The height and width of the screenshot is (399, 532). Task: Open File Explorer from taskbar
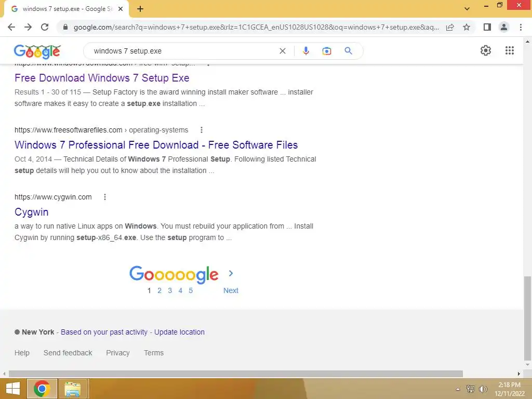[x=73, y=389]
